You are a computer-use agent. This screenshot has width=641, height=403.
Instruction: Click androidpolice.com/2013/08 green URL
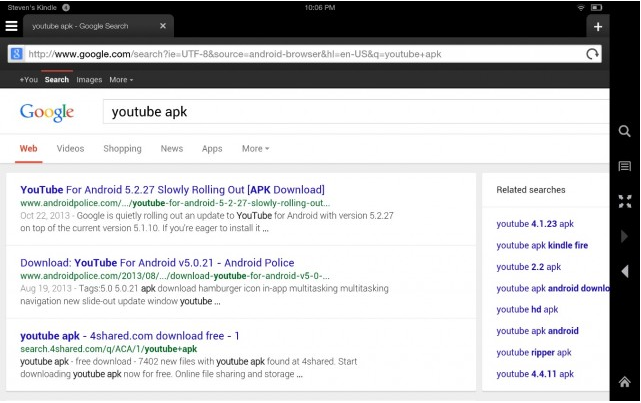[175, 276]
